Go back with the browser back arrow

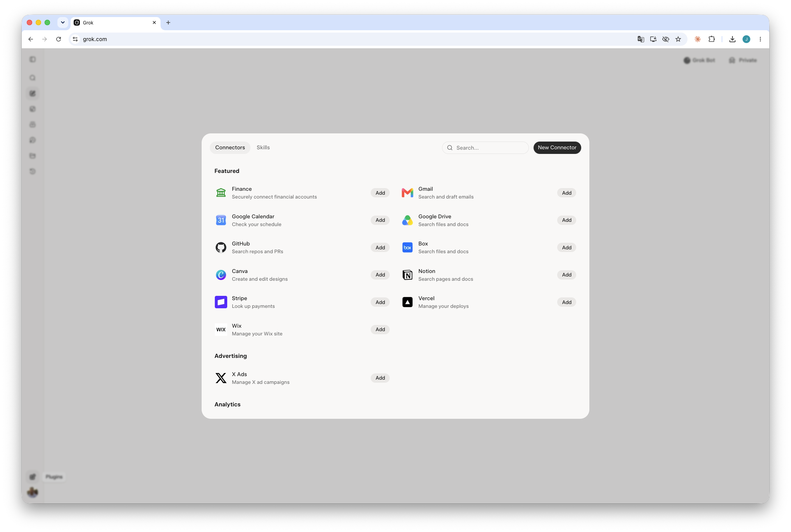(x=31, y=39)
